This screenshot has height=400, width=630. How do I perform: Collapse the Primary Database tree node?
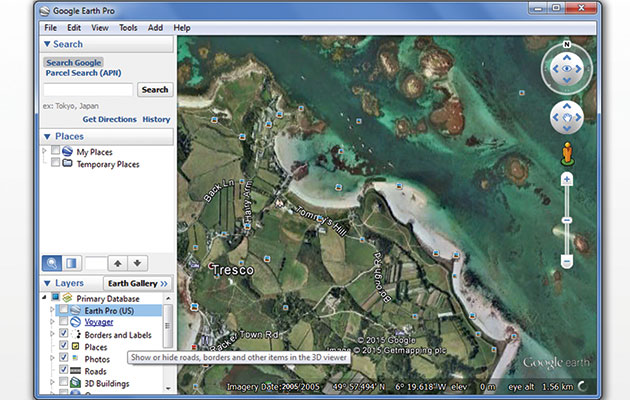(x=45, y=298)
